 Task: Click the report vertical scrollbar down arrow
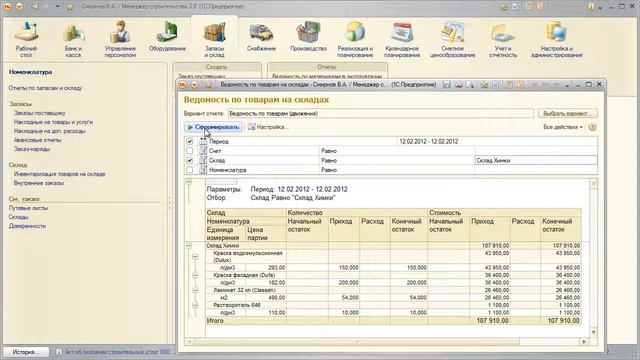coord(593,332)
